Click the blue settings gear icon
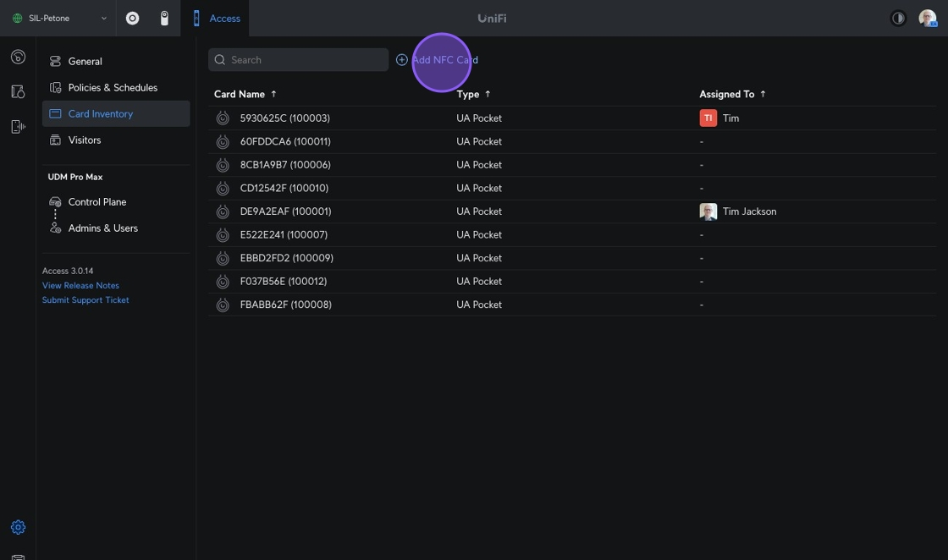This screenshot has height=560, width=948. (18, 527)
